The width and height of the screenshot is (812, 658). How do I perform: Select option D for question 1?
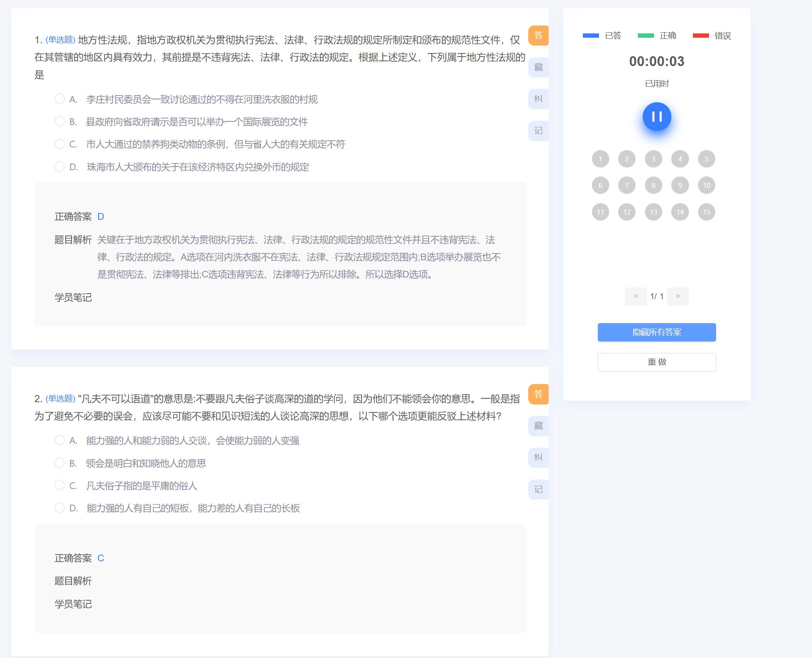tap(59, 167)
